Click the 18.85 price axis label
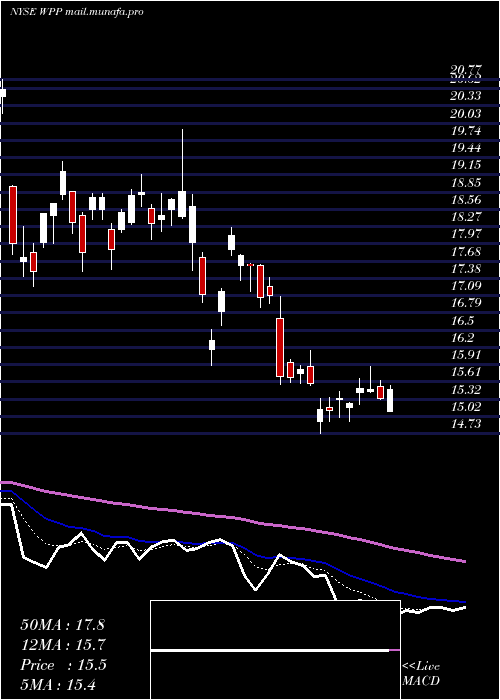 point(466,183)
